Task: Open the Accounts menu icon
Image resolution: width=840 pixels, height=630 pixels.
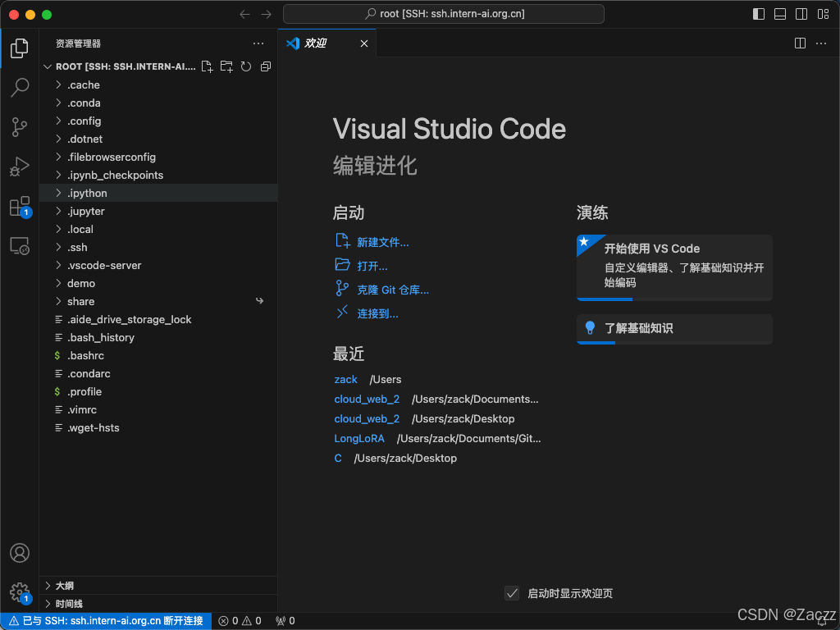Action: (20, 553)
